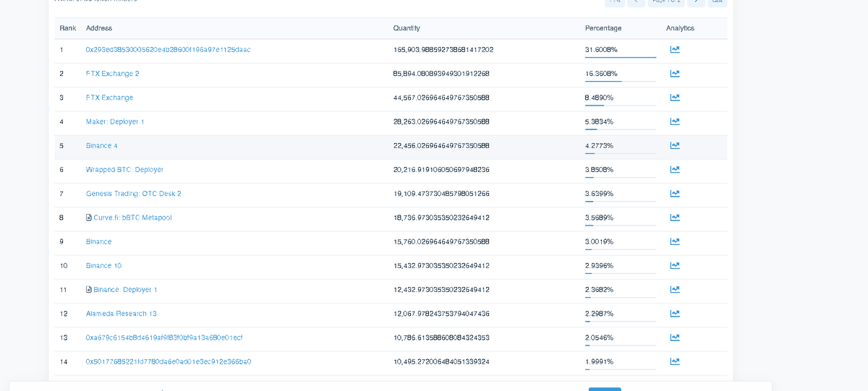Click the 31.6008% percentage value
868x391 pixels.
click(601, 50)
